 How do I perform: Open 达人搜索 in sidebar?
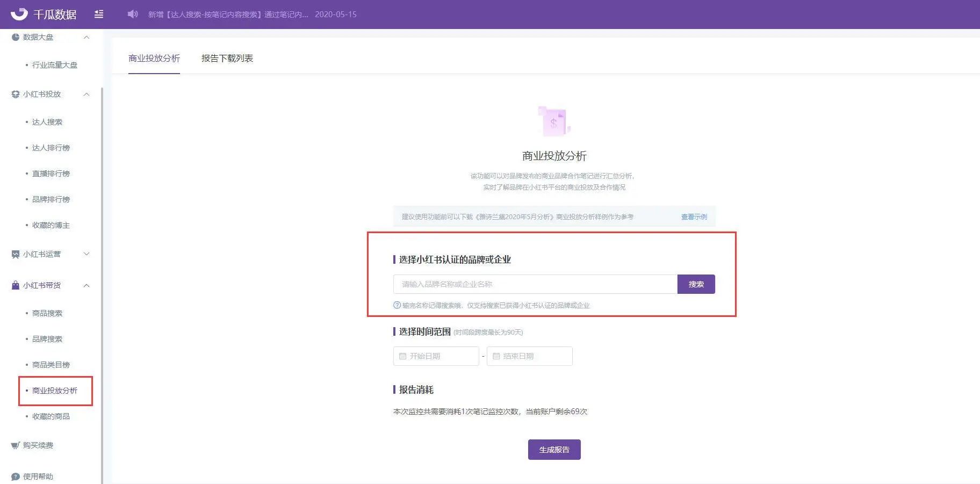coord(47,122)
